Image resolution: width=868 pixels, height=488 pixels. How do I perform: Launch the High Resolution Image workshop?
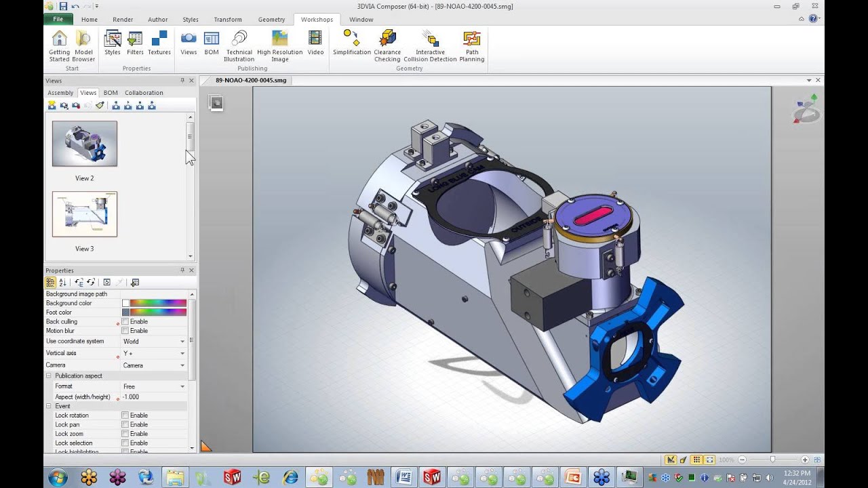pos(279,46)
